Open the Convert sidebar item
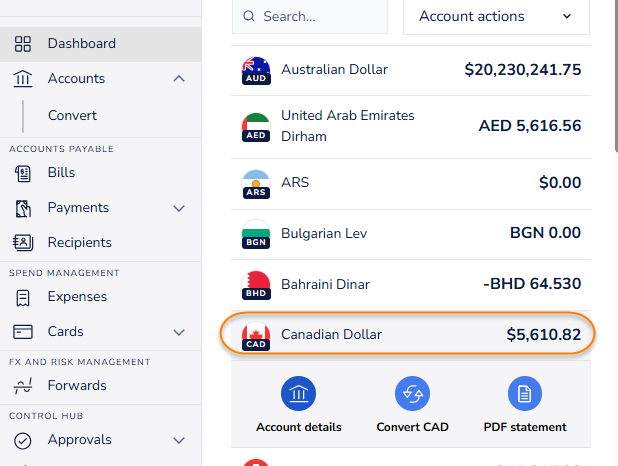The height and width of the screenshot is (466, 618). pos(72,115)
